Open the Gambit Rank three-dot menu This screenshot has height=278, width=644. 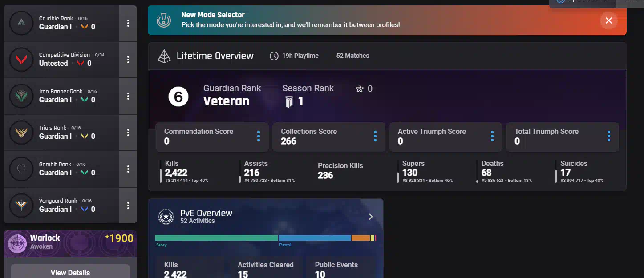[x=128, y=169]
